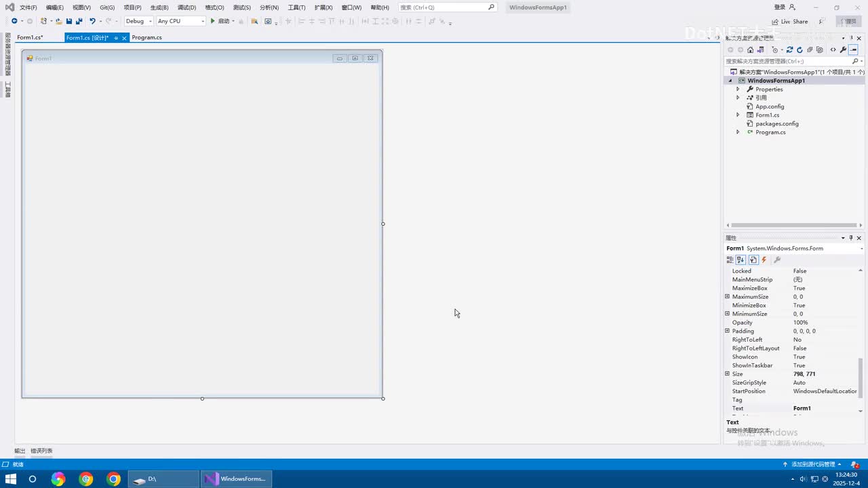Screen dimensions: 868x488
Task: Click the Navigate Backward toolbar icon
Action: coord(14,21)
